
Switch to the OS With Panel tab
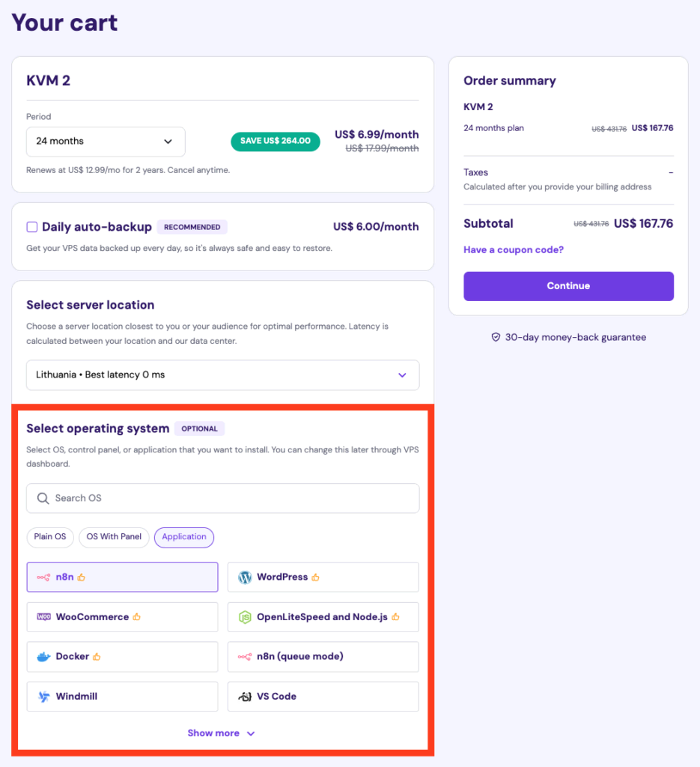coord(114,537)
